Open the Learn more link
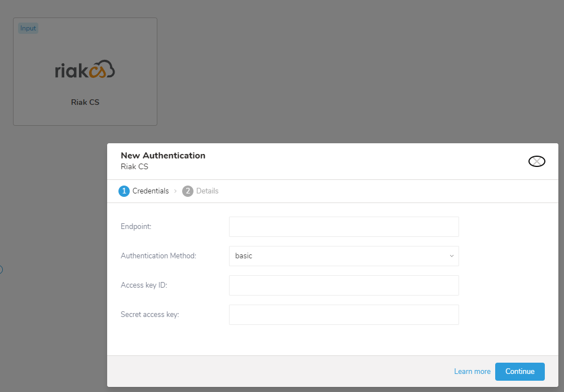Viewport: 564px width, 392px height. click(x=472, y=372)
